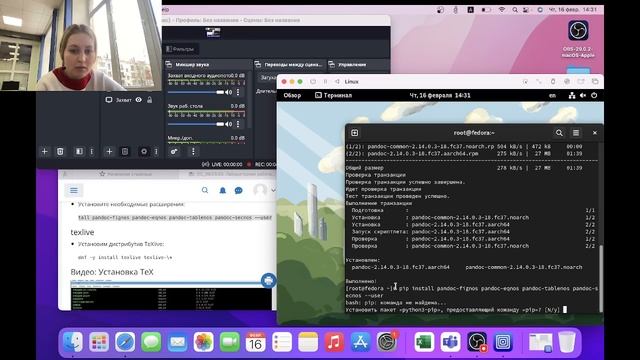
Task: Open Spotlight search in macOS menu bar
Action: coord(515,10)
